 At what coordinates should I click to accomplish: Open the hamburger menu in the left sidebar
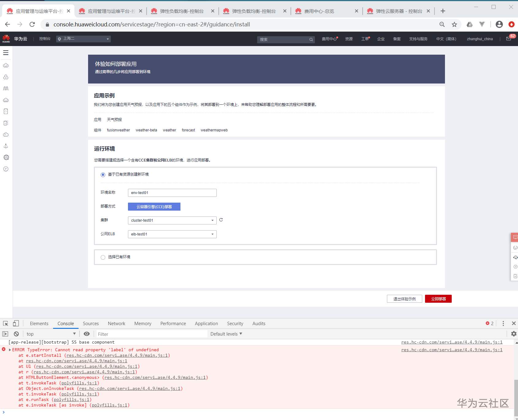(6, 52)
